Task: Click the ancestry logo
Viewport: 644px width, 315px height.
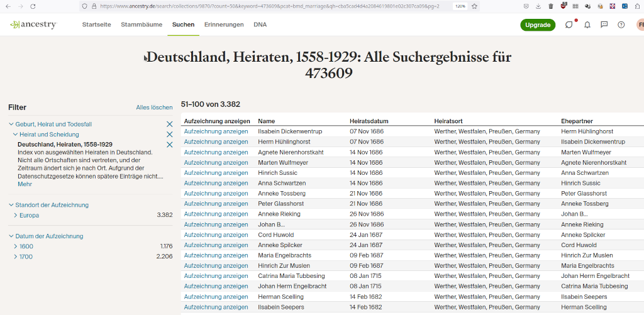Action: point(34,25)
